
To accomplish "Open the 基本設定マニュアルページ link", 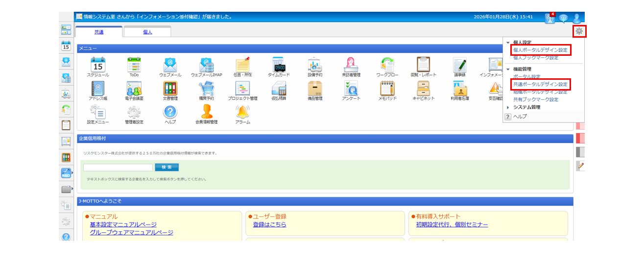I will pos(123,225).
